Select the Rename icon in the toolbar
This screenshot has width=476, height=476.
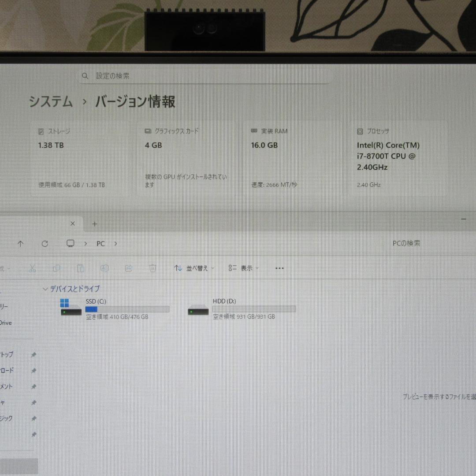(104, 268)
